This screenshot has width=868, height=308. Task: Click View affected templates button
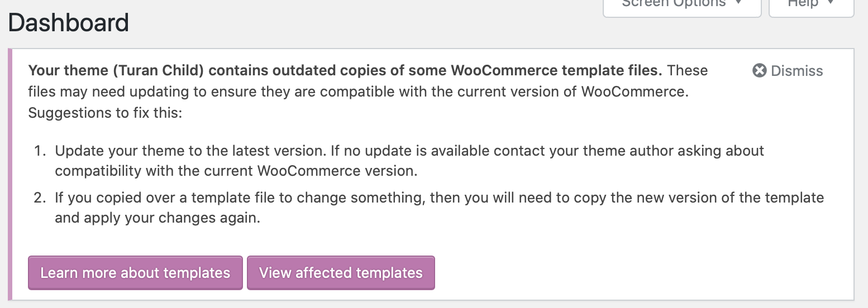point(341,273)
